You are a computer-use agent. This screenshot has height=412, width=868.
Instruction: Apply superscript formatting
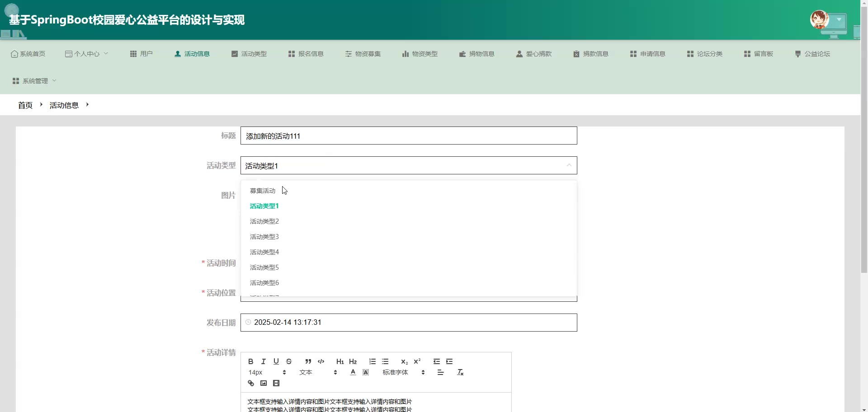tap(417, 361)
